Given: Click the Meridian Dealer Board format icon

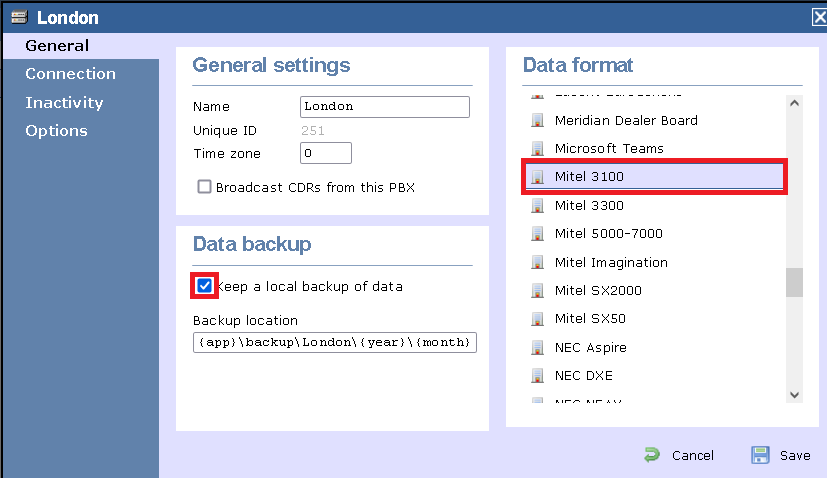Looking at the screenshot, I should tap(537, 120).
